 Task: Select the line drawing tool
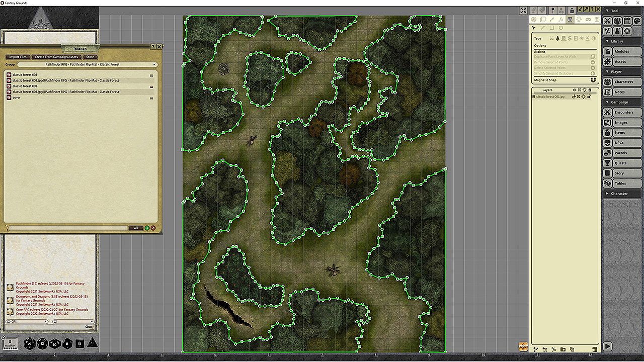click(x=542, y=28)
